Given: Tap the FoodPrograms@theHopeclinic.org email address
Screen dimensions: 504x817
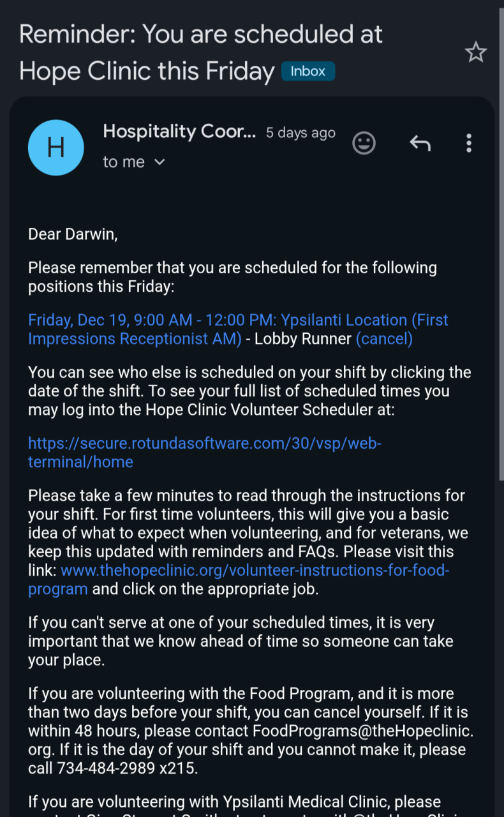Looking at the screenshot, I should (x=363, y=731).
